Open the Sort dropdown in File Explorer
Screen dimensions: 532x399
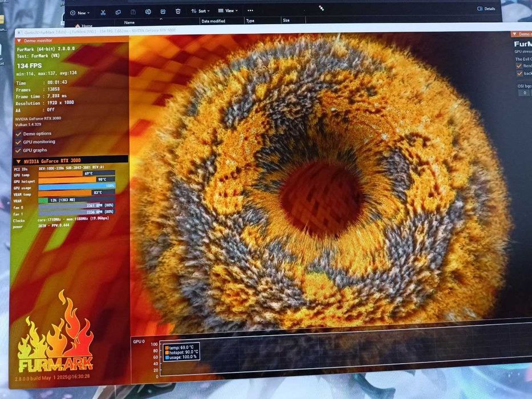coord(200,11)
